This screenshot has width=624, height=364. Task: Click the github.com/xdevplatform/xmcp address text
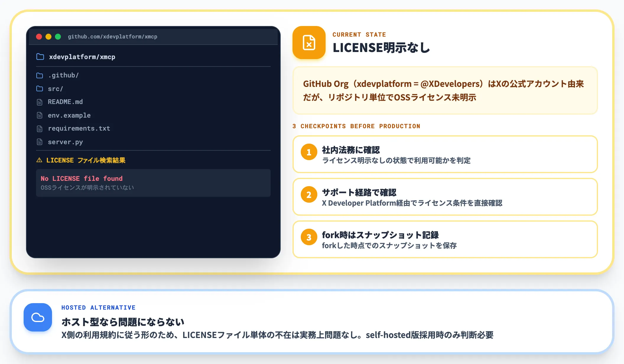113,37
